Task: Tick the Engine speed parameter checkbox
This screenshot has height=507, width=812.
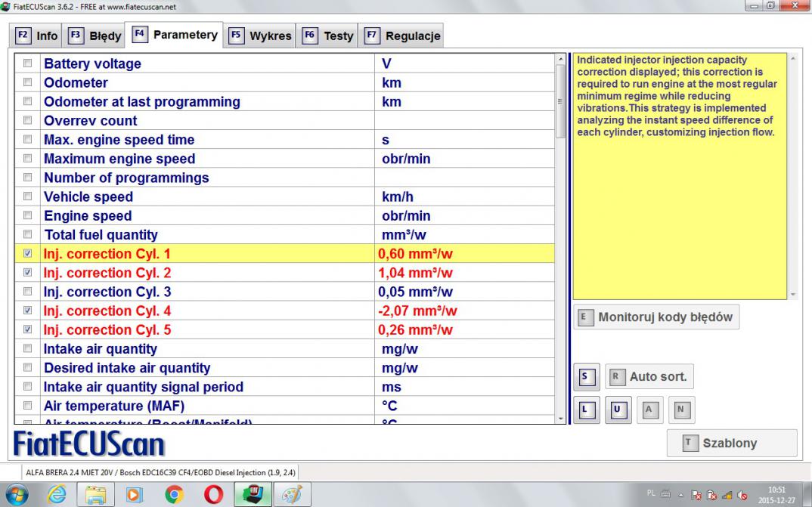Action: pyautogui.click(x=28, y=215)
